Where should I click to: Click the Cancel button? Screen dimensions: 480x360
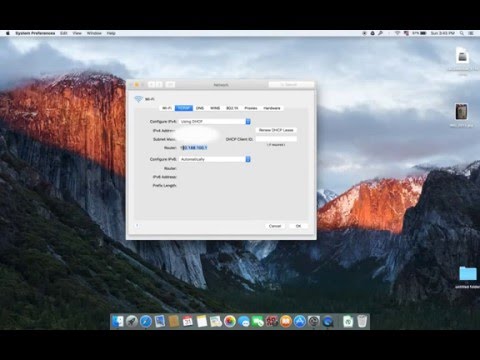pyautogui.click(x=275, y=226)
